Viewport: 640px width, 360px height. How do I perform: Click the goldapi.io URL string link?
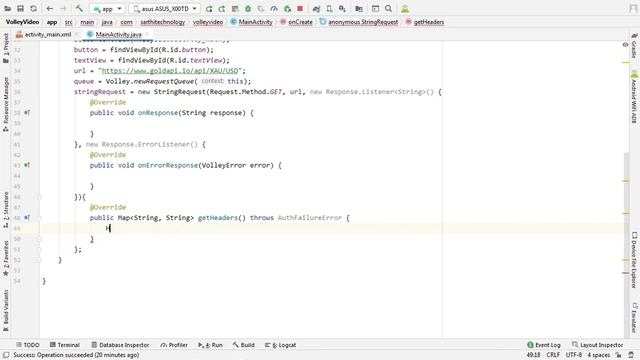(169, 71)
